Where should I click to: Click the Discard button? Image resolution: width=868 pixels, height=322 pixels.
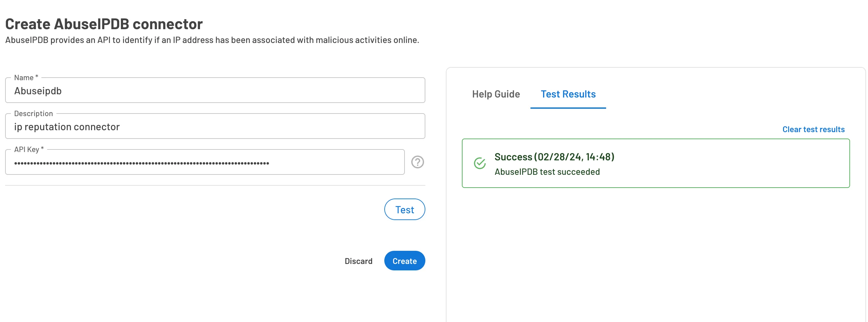359,261
